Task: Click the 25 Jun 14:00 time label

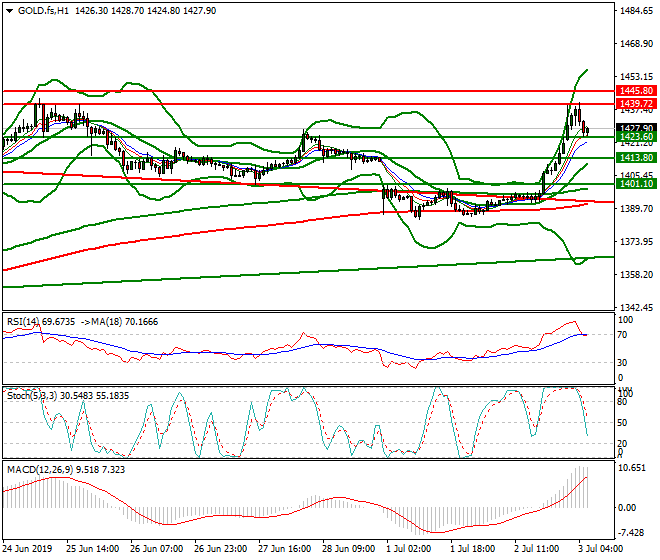Action: (x=93, y=549)
